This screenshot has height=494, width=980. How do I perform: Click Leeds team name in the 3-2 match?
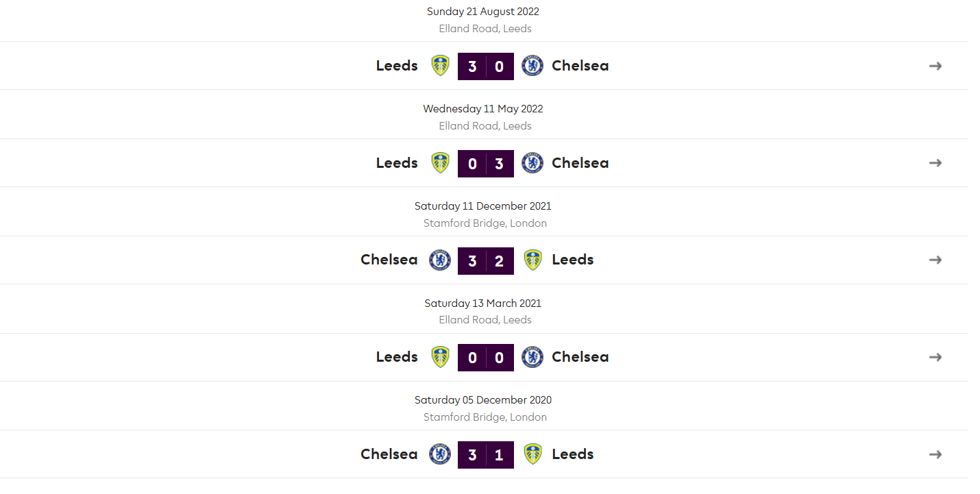(573, 260)
